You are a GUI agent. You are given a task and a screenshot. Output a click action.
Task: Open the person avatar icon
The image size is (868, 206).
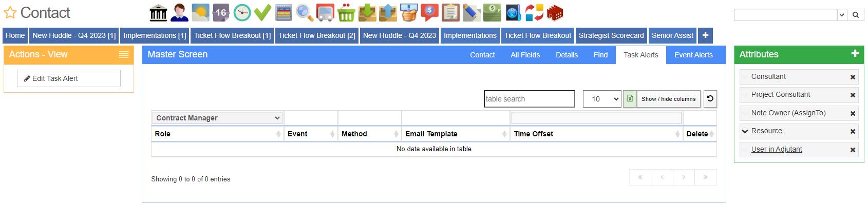[179, 13]
